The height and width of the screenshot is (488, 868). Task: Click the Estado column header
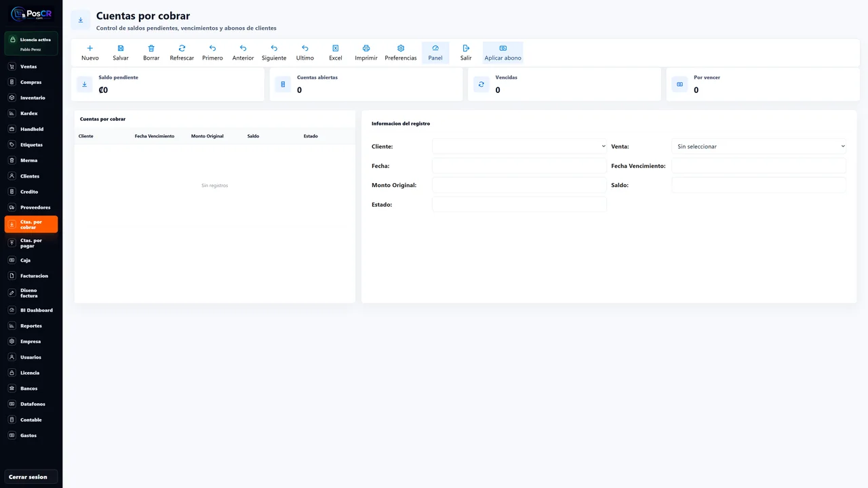pyautogui.click(x=311, y=136)
